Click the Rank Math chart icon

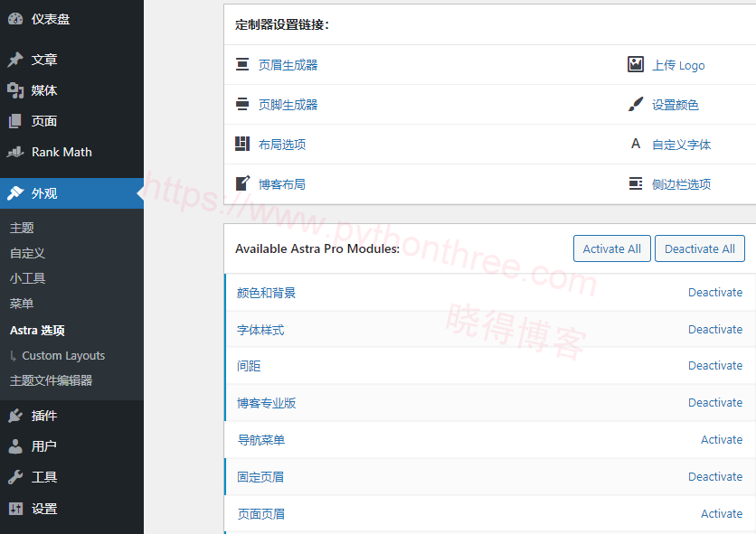coord(15,152)
